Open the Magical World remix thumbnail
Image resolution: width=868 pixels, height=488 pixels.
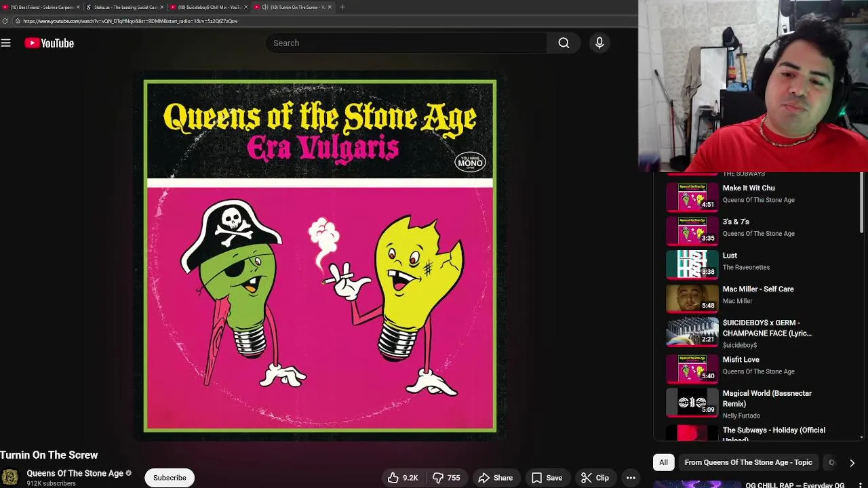coord(692,402)
